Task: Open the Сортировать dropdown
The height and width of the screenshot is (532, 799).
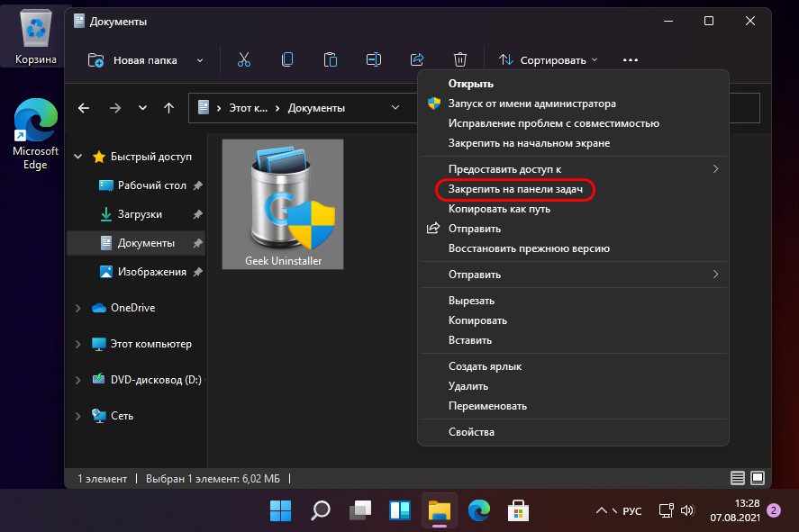Action: pos(548,60)
